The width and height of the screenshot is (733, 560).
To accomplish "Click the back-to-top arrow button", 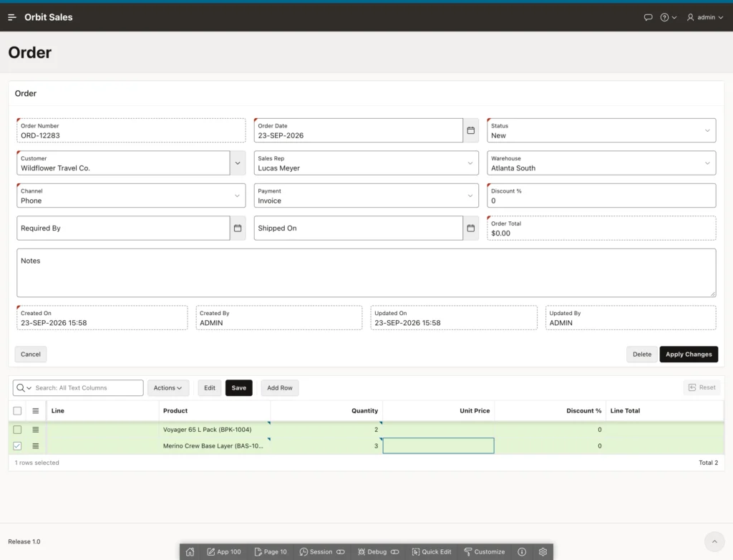I will [714, 542].
